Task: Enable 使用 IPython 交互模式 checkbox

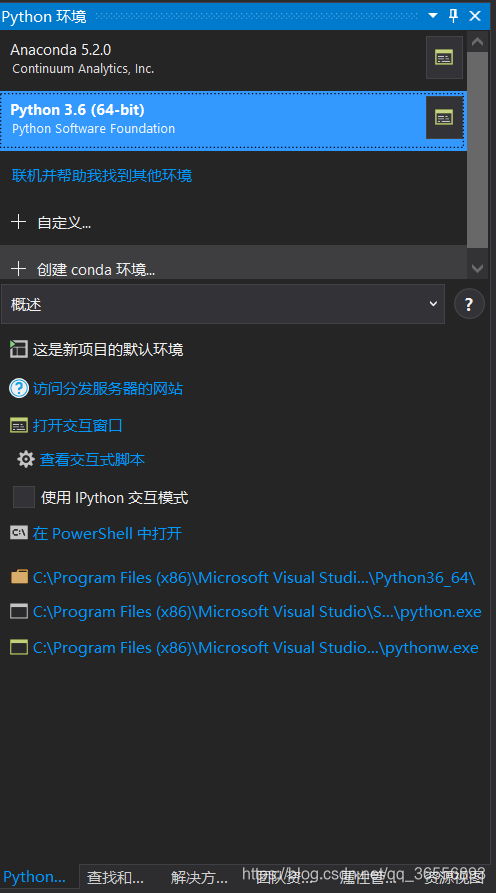Action: pos(24,497)
